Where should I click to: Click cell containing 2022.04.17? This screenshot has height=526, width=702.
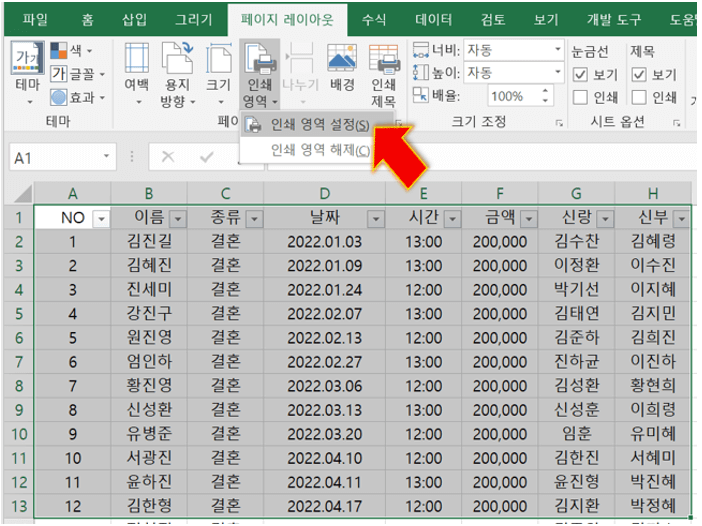325,506
